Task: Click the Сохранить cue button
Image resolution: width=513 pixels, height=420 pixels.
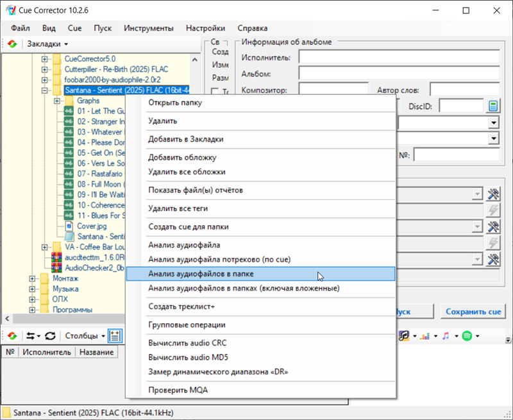Action: (x=473, y=312)
